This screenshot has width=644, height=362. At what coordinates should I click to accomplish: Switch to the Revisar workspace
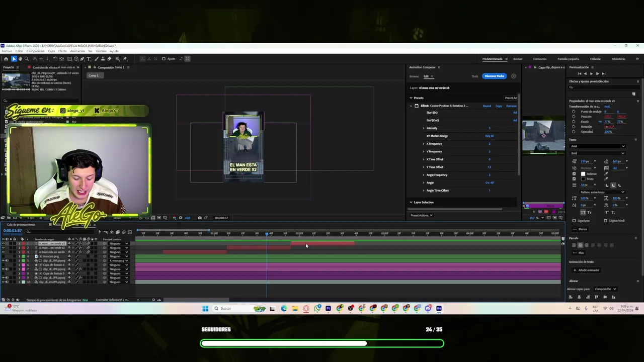pos(518,59)
